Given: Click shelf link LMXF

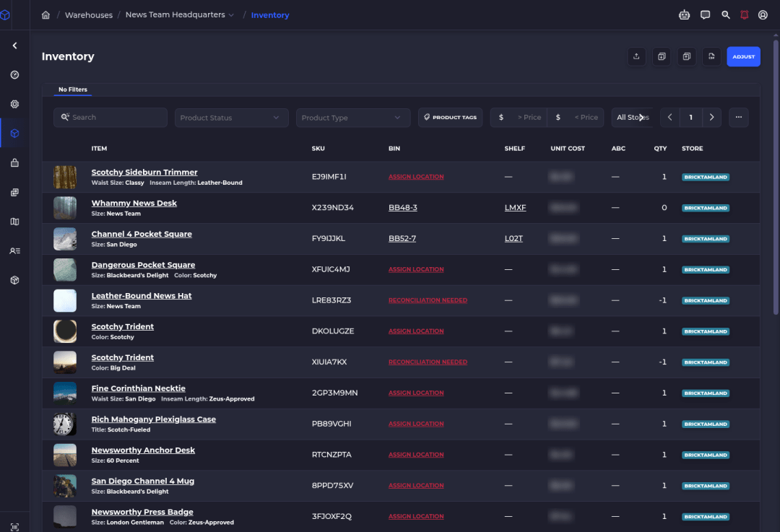Looking at the screenshot, I should [x=515, y=207].
